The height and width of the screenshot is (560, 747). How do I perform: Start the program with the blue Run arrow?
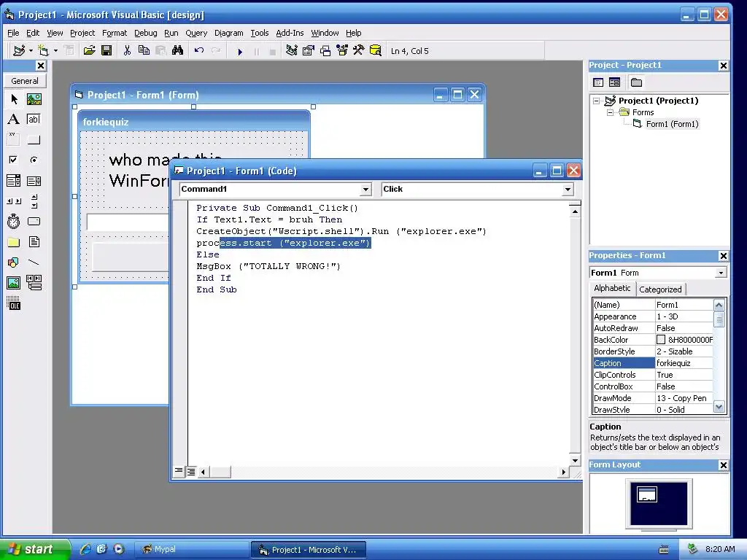tap(240, 52)
